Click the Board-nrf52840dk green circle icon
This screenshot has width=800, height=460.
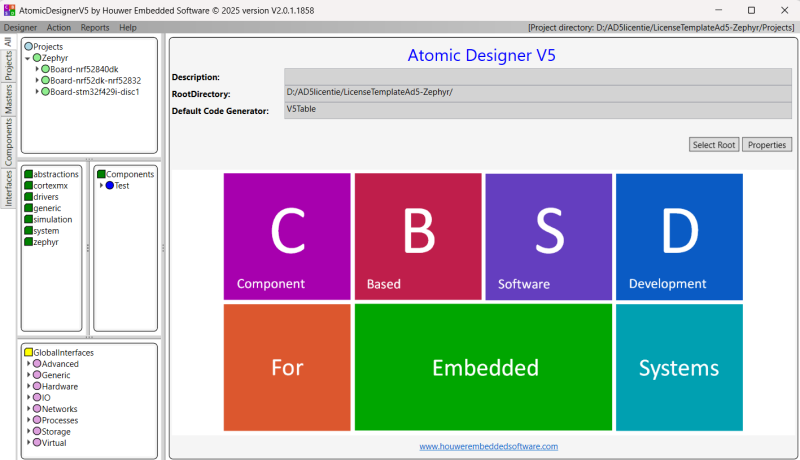[x=45, y=69]
